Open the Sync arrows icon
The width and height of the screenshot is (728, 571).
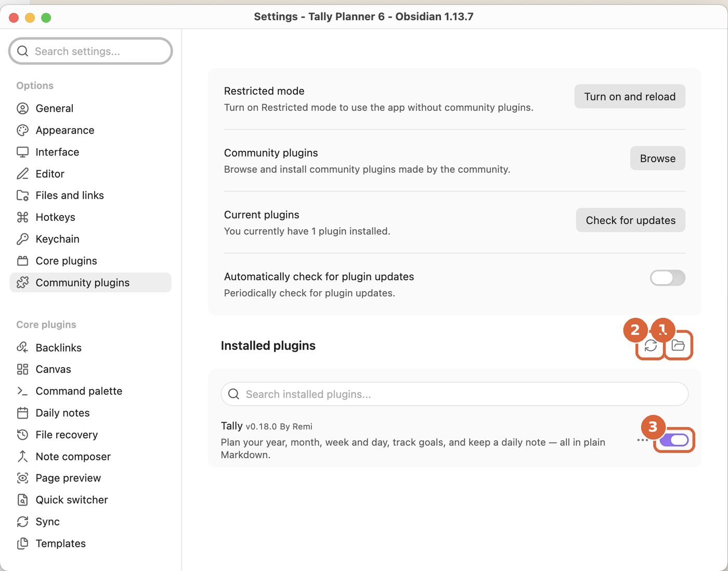(22, 522)
